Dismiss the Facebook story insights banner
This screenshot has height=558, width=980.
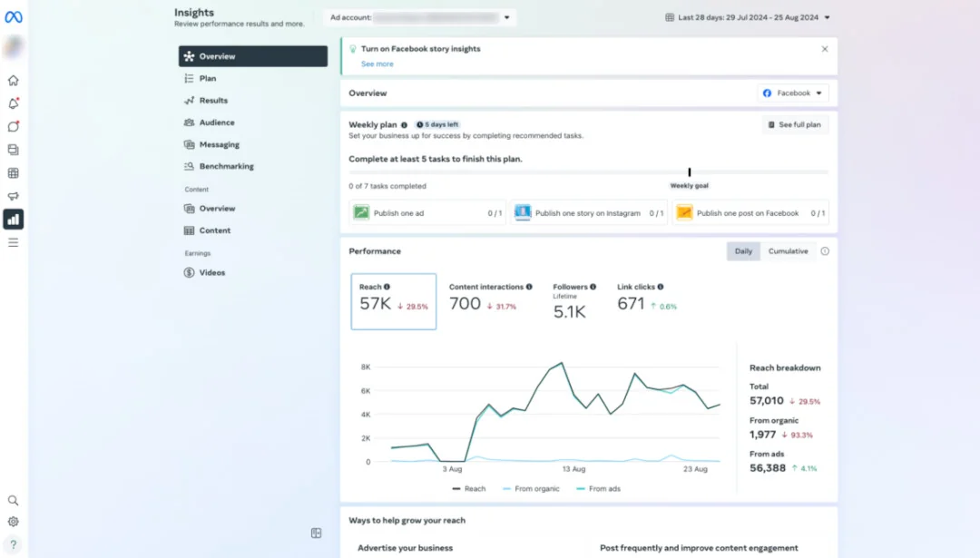(x=824, y=49)
